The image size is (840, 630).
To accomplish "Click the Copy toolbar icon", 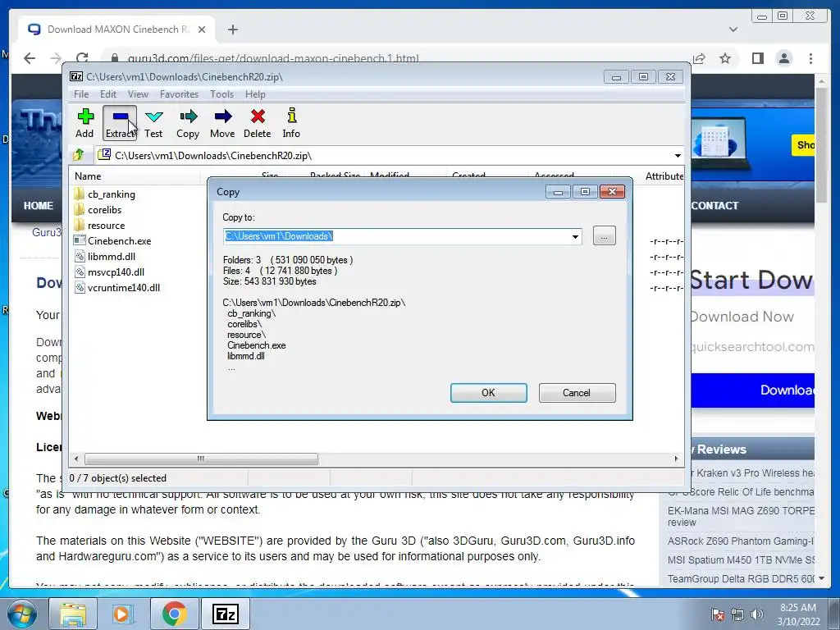I will pos(188,123).
